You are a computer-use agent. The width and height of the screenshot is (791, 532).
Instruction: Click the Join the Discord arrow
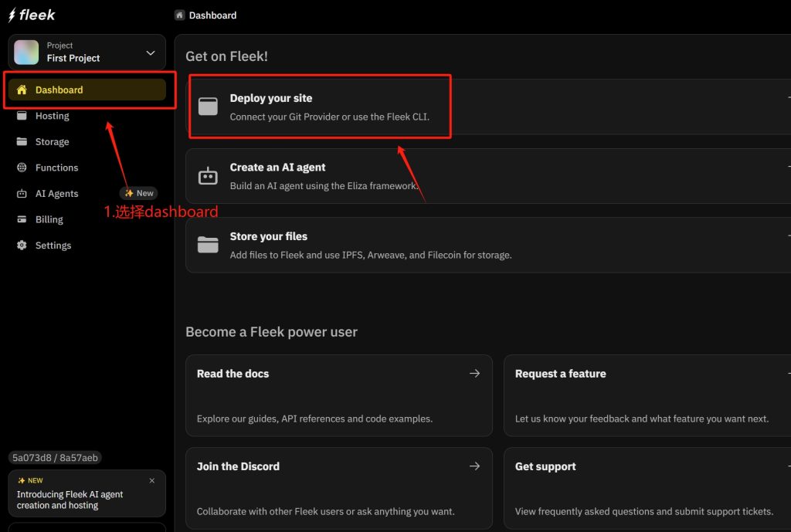[x=475, y=466]
